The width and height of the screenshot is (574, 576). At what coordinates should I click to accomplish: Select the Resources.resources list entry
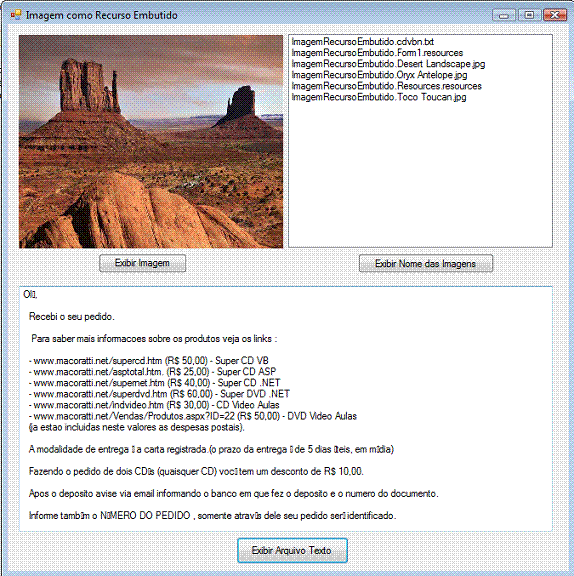[x=386, y=86]
